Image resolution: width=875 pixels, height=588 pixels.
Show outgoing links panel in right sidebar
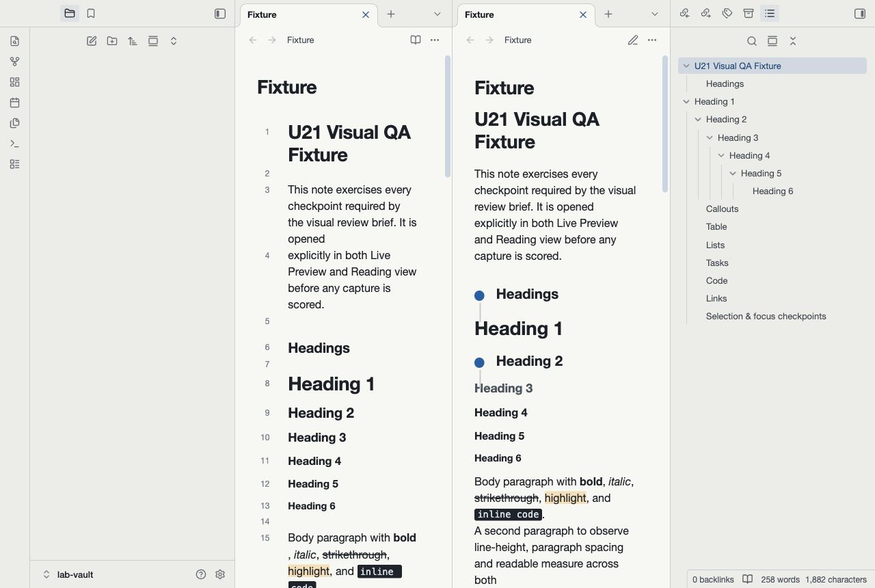pyautogui.click(x=706, y=14)
